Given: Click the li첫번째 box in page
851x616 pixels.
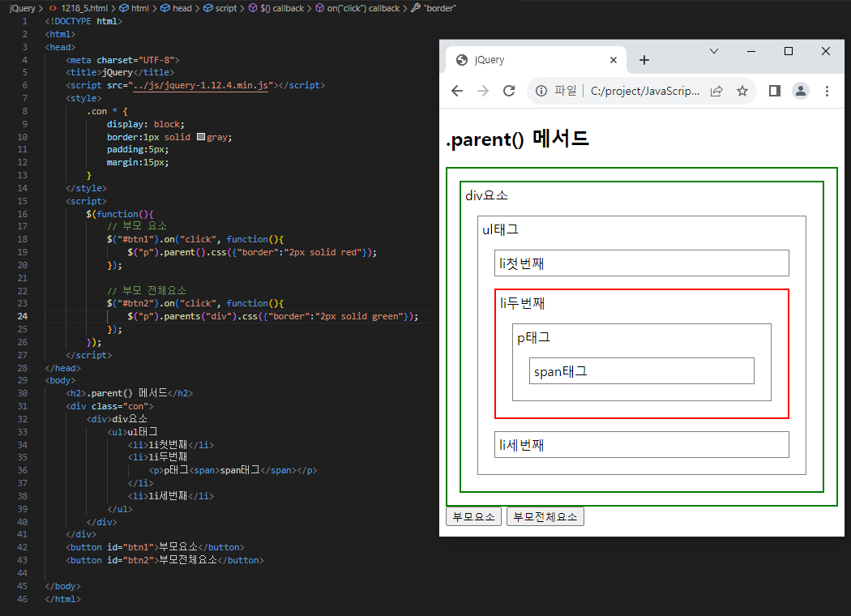Looking at the screenshot, I should pos(642,263).
